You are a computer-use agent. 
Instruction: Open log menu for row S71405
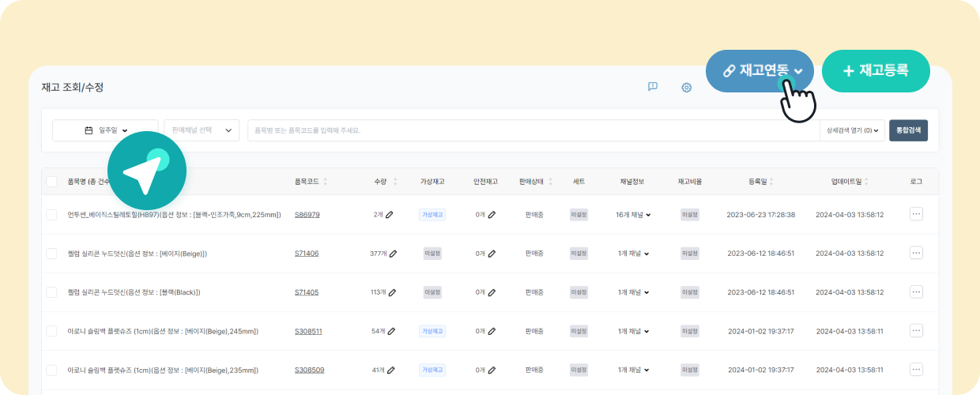click(916, 292)
